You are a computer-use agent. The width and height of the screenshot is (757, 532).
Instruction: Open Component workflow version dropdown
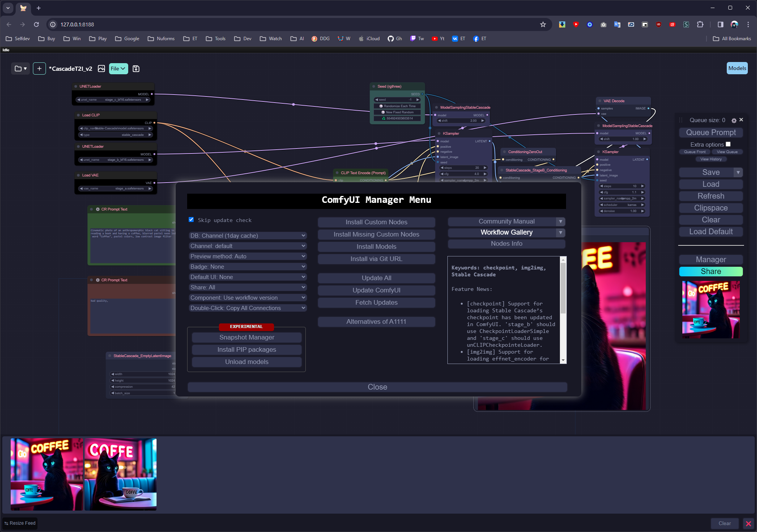pyautogui.click(x=248, y=298)
